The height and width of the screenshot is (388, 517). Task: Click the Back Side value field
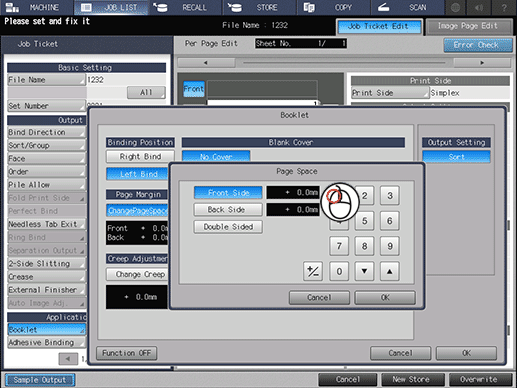click(293, 210)
